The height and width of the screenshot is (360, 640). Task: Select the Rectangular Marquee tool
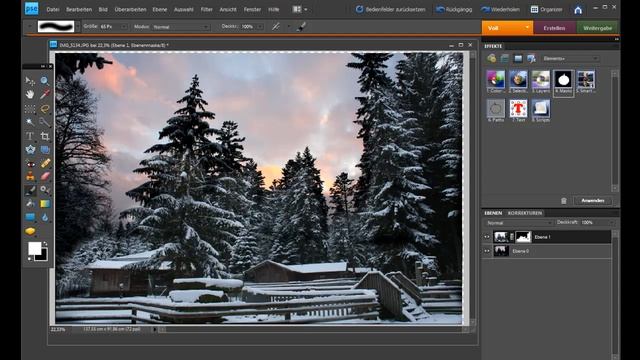click(30, 109)
